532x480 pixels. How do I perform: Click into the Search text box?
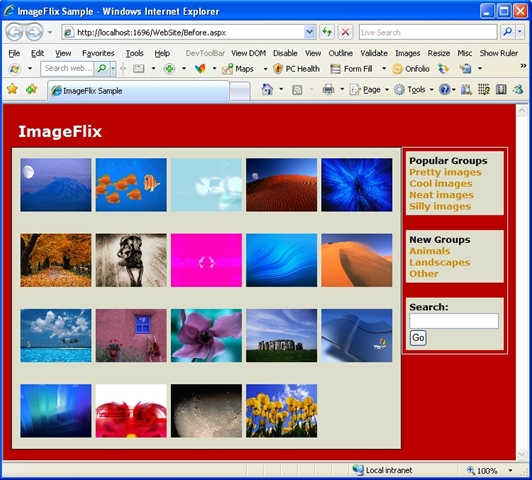click(454, 321)
